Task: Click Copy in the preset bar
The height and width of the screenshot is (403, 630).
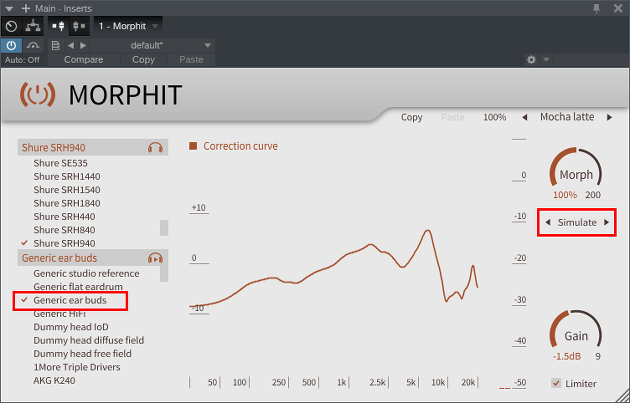Action: coord(143,60)
